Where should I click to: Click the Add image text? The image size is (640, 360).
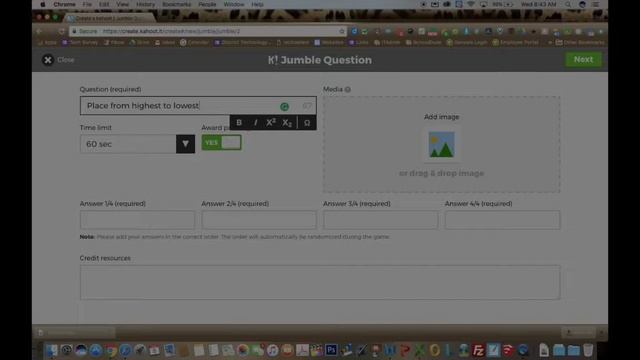click(441, 117)
